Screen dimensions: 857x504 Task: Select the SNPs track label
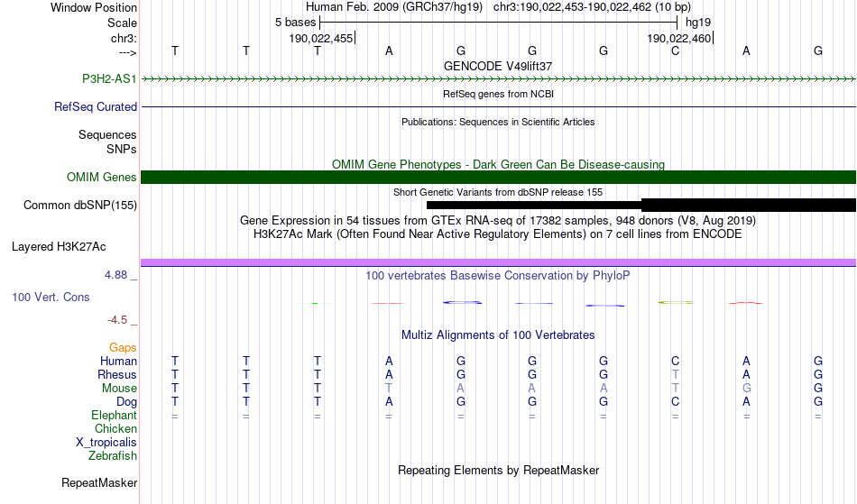click(122, 149)
